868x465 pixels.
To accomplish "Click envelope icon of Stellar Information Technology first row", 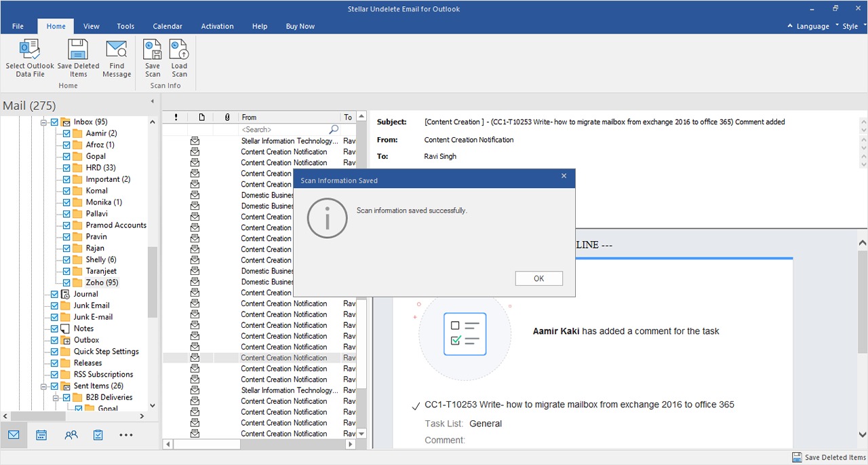I will (195, 141).
